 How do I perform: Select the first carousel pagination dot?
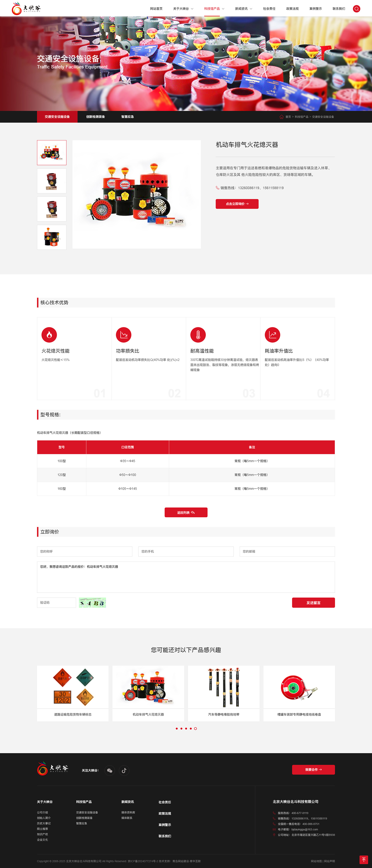tap(176, 728)
